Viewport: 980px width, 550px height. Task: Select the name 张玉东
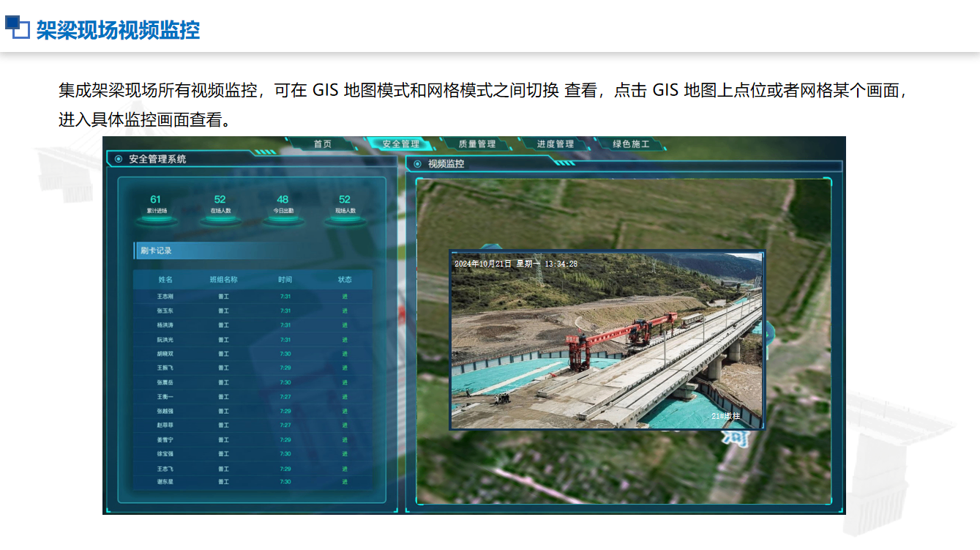[x=165, y=311]
